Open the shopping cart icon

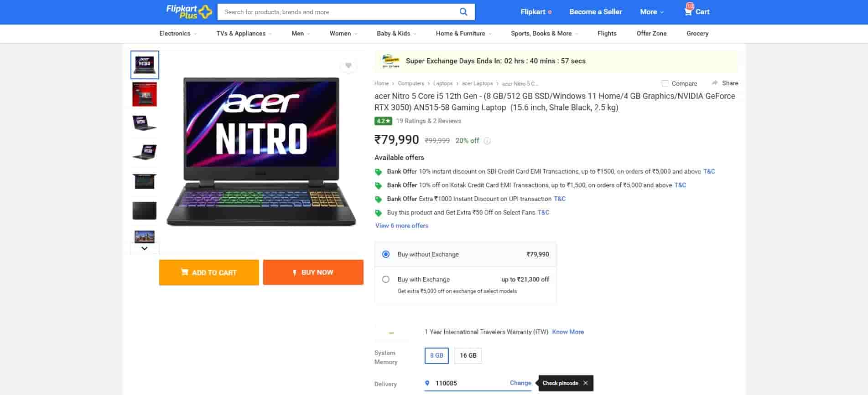coord(688,12)
